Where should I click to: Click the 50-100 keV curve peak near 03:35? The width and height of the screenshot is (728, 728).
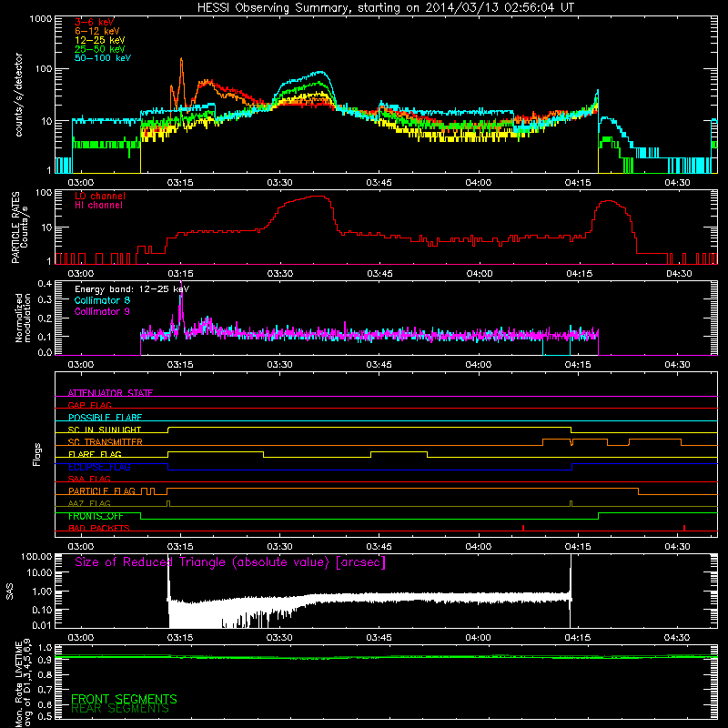320,72
